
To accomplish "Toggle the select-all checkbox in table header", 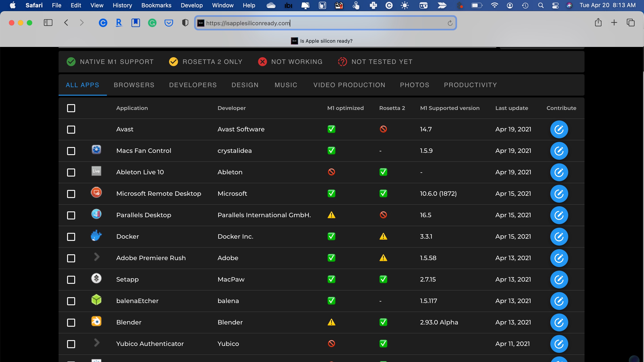I will pos(71,108).
